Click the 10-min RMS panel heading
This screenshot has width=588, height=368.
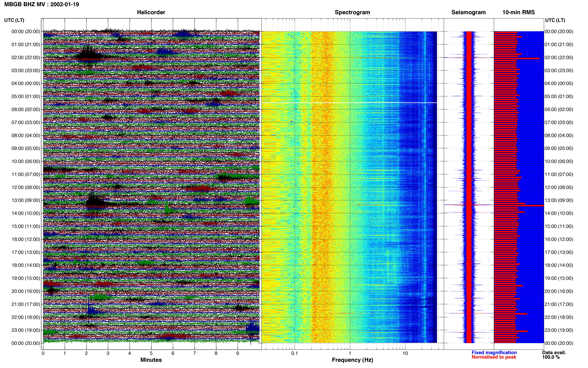pyautogui.click(x=518, y=12)
